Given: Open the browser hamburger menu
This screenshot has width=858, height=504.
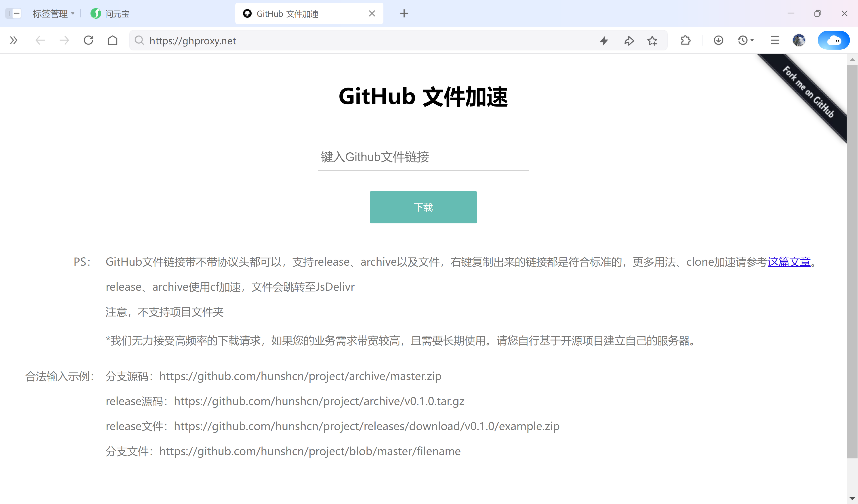Looking at the screenshot, I should 775,40.
